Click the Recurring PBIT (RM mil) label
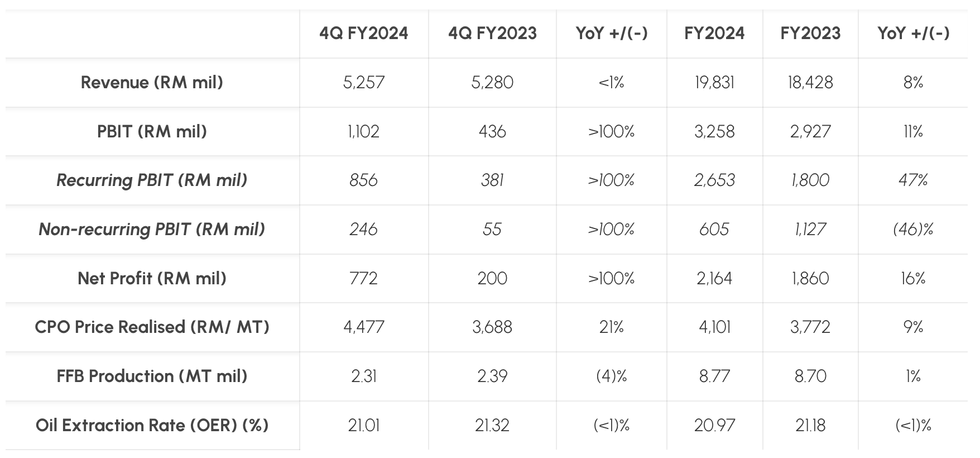This screenshot has height=458, width=980. 152,180
